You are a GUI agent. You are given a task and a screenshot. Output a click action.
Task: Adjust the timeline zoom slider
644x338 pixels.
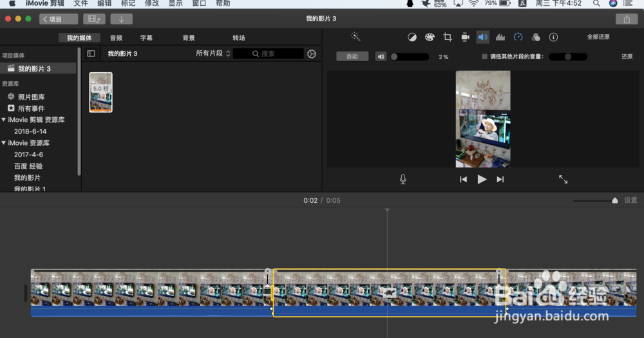click(x=596, y=200)
